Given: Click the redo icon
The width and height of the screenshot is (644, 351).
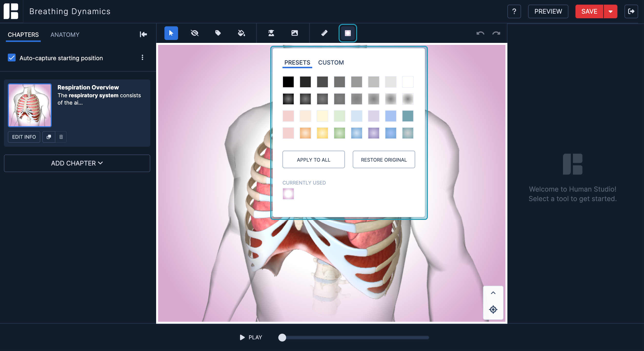Looking at the screenshot, I should [496, 33].
